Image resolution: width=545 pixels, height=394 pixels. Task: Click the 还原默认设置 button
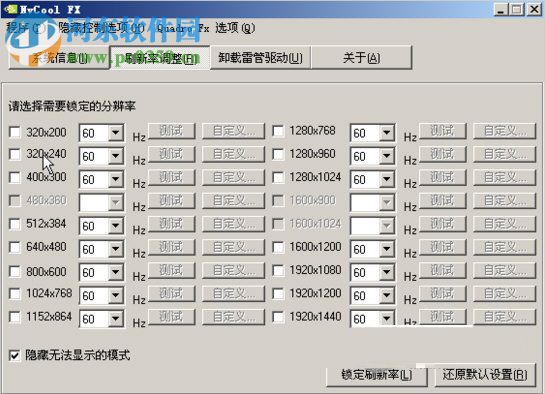pos(485,375)
